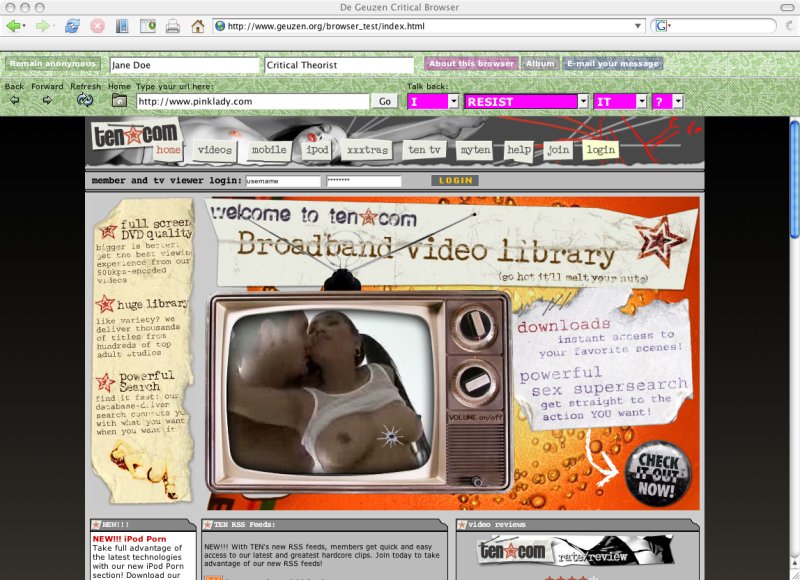Open the 'IT' talk back dropdown
Image resolution: width=800 pixels, height=580 pixels.
(x=620, y=102)
